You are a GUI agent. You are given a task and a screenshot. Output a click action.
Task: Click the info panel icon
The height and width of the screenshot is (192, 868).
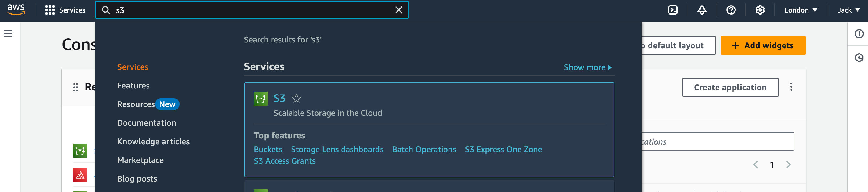pyautogui.click(x=859, y=34)
